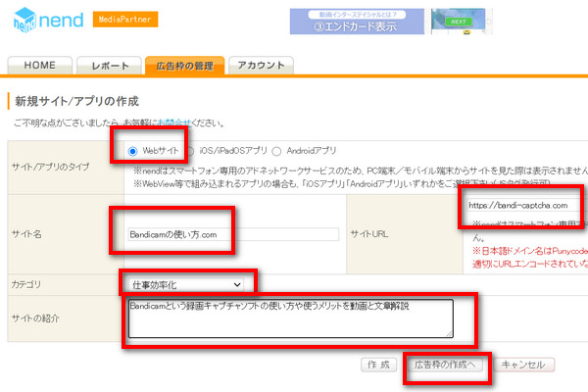Go to the アカウント tab
Screen dimensions: 588x392
pyautogui.click(x=261, y=66)
